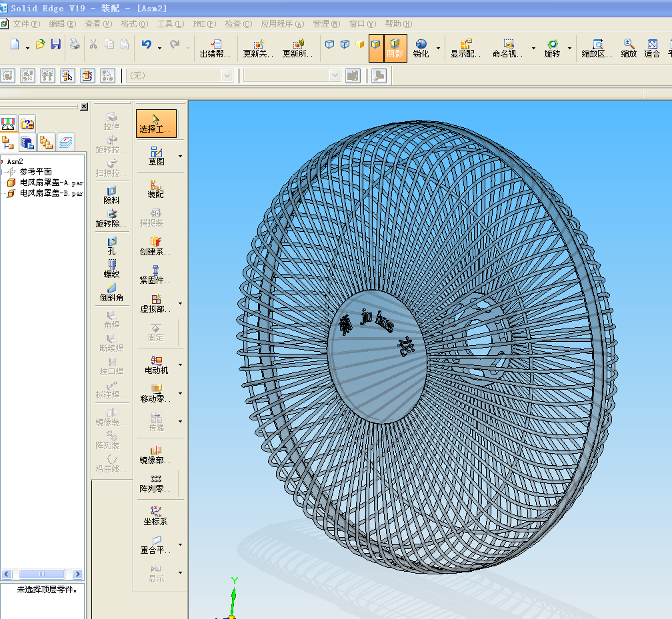The image size is (672, 619).
Task: Select 电风扇罩盖-B.par in the tree
Action: point(45,193)
